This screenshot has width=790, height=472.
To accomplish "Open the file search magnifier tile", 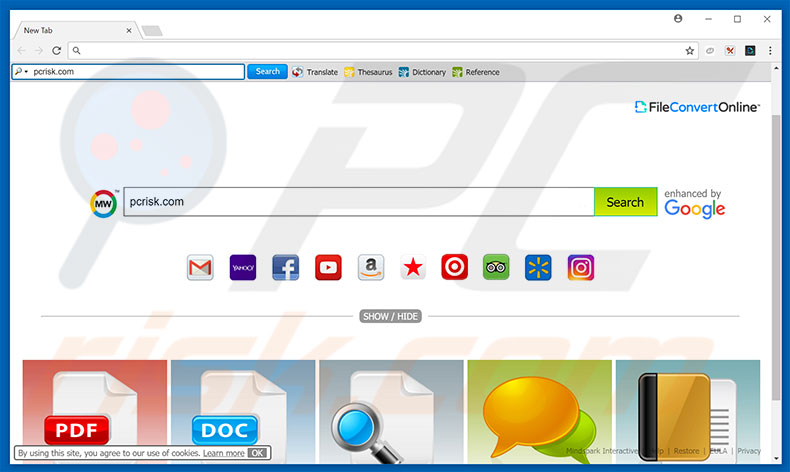I will (x=391, y=412).
